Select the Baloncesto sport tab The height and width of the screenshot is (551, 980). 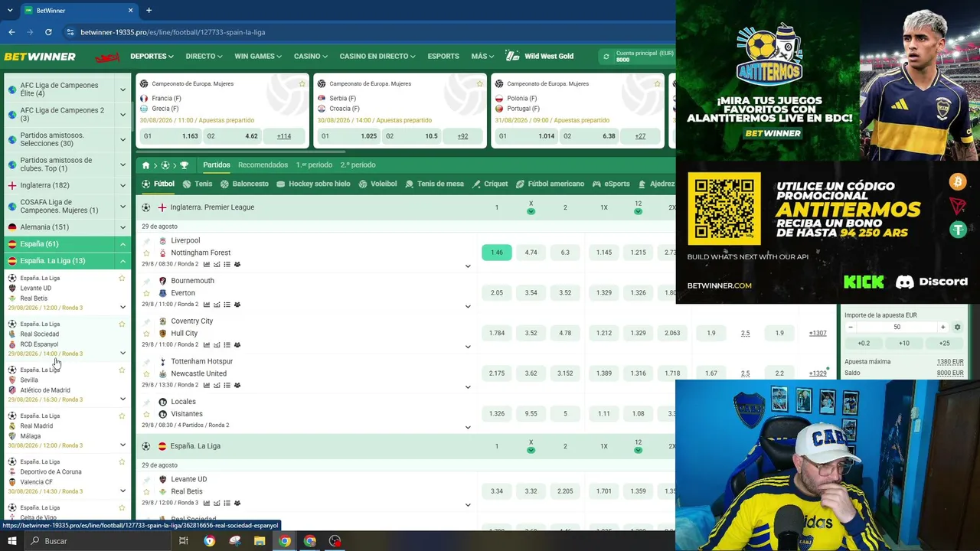(244, 184)
